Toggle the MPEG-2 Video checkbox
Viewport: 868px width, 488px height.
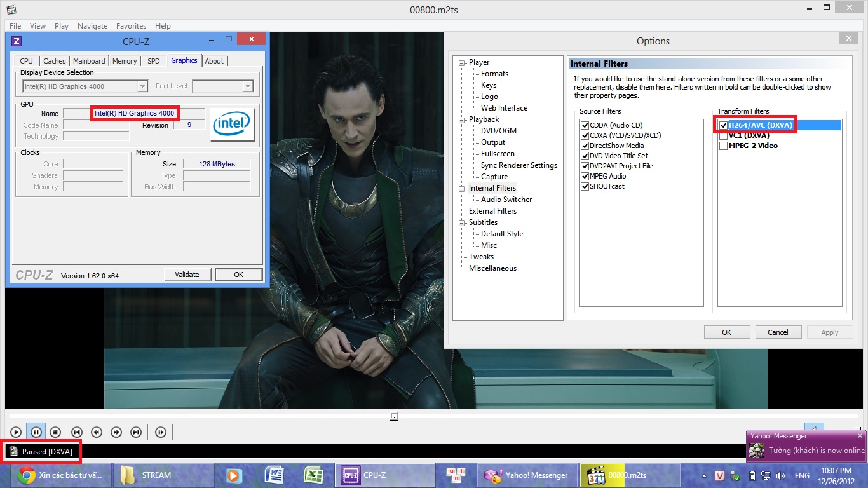coord(723,146)
